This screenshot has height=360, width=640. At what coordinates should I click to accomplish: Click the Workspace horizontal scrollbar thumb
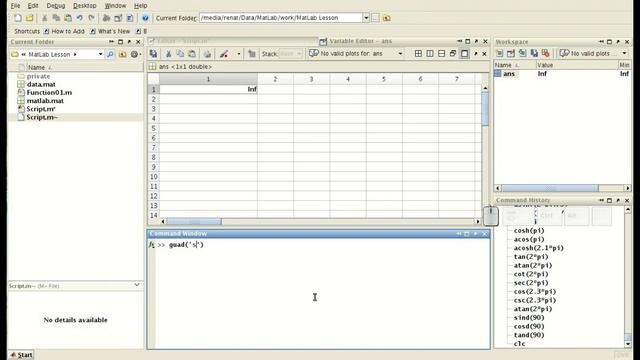tap(549, 188)
